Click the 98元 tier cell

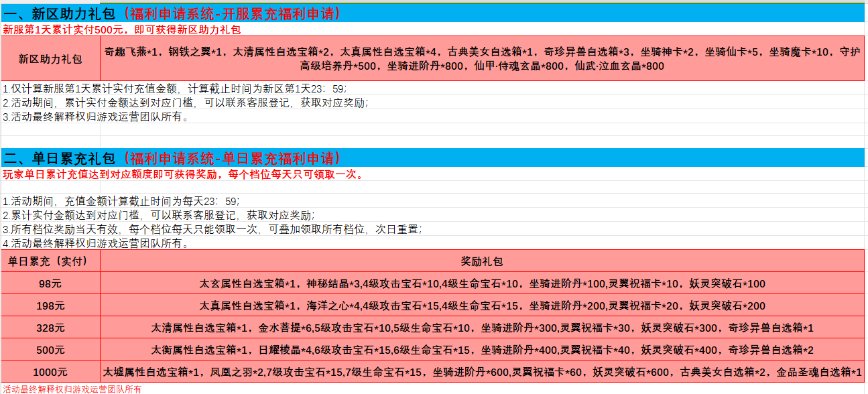point(50,283)
